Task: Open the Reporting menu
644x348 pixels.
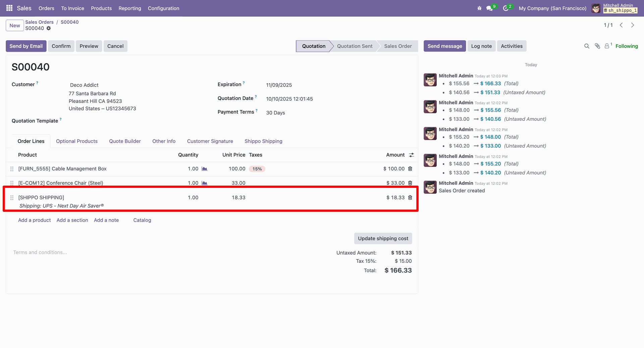Action: coord(129,8)
